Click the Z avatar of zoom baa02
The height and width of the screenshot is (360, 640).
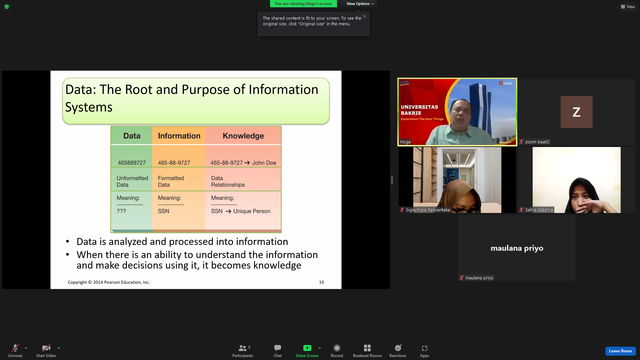point(576,112)
